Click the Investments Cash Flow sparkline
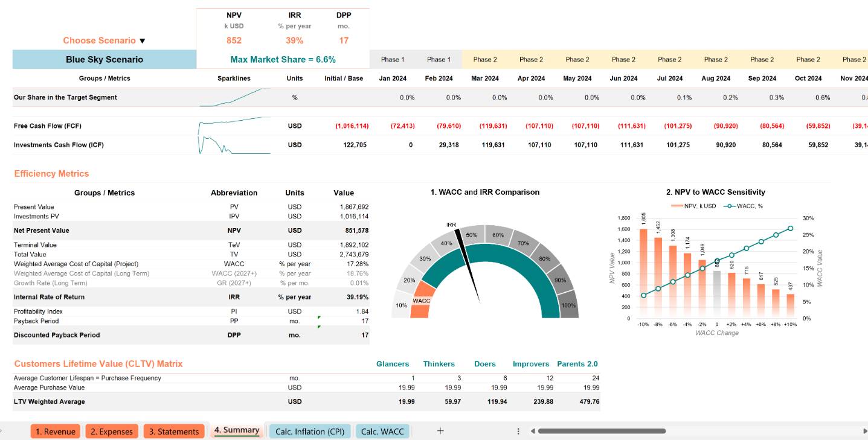Screen dimensions: 868x440 tap(234, 145)
